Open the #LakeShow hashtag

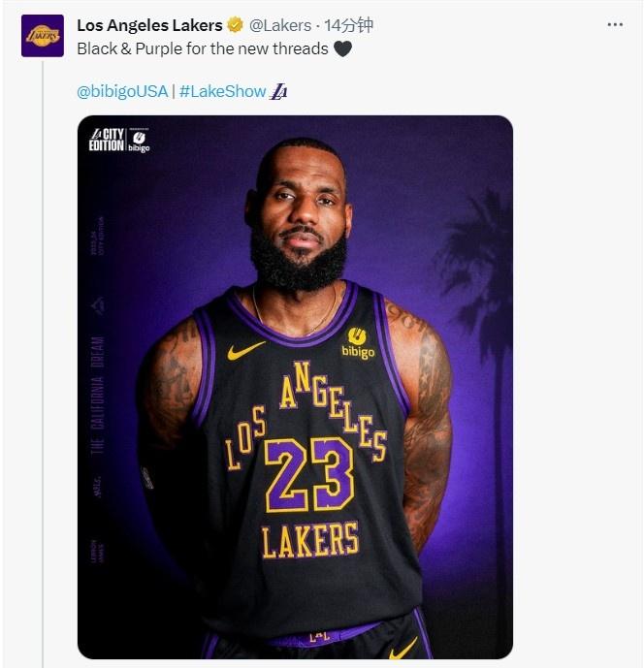(x=222, y=91)
